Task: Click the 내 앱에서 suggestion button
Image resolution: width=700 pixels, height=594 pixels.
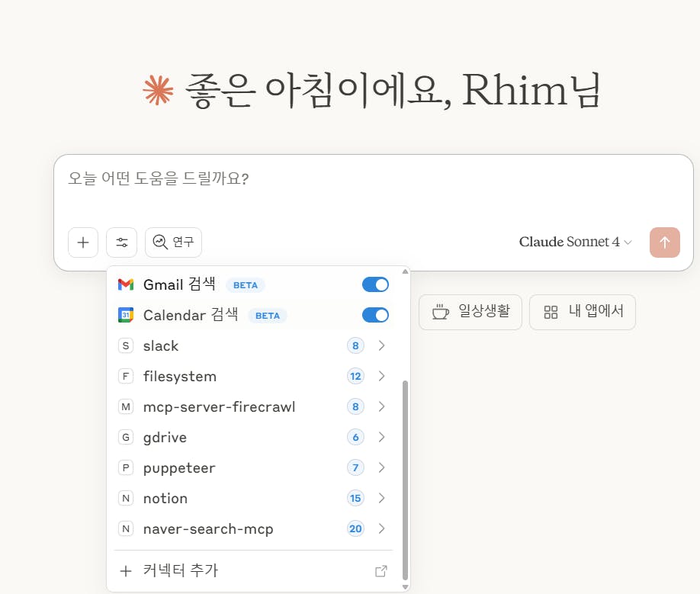Action: 582,312
